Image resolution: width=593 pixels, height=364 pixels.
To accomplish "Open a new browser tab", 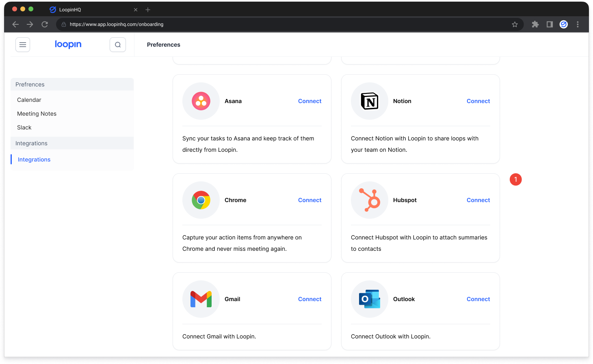I will tap(148, 10).
